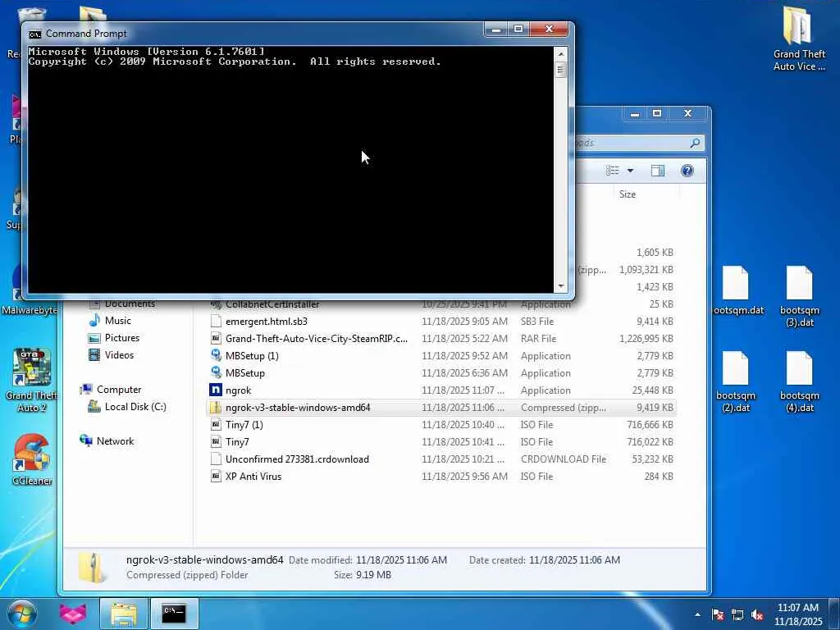The image size is (840, 630).
Task: Show hidden tray icons arrow
Action: [697, 615]
